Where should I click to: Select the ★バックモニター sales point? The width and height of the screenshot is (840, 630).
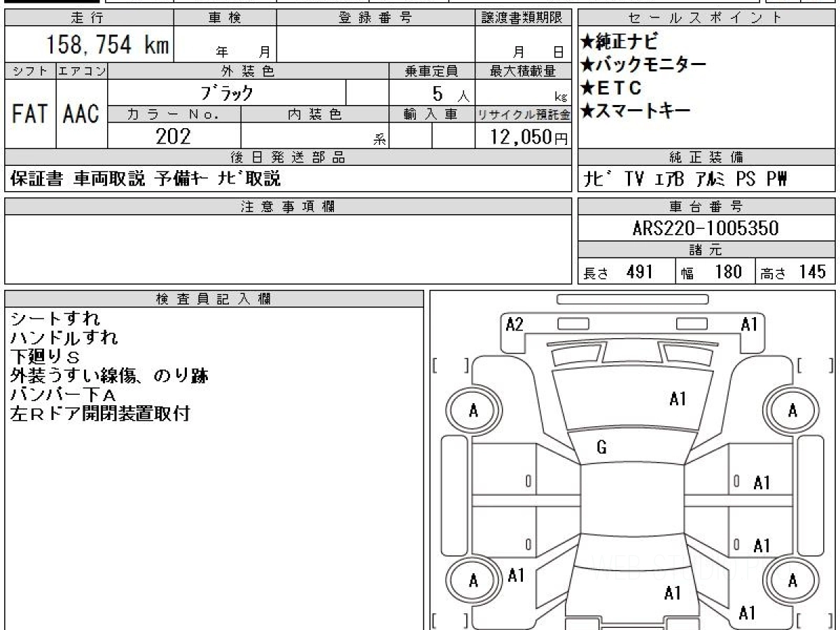click(643, 65)
